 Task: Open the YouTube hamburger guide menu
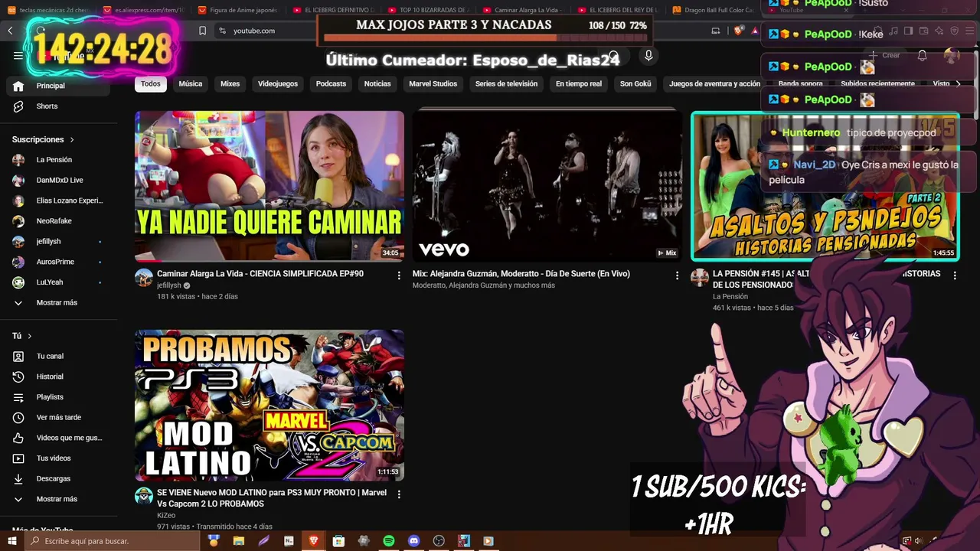pos(18,56)
